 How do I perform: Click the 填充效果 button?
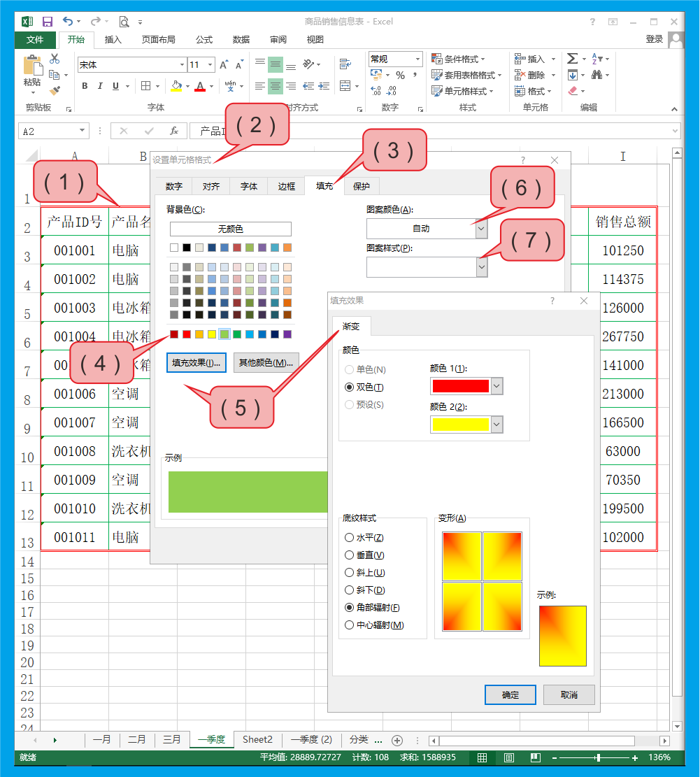coord(197,362)
